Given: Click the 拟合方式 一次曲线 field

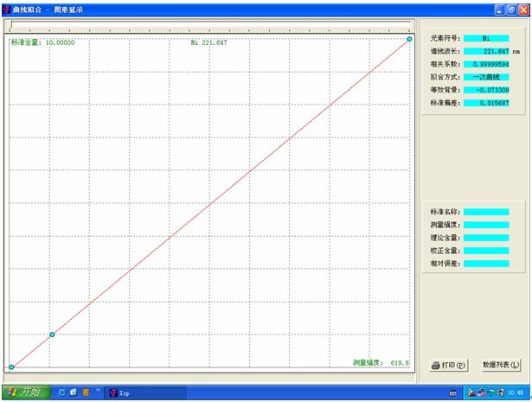Looking at the screenshot, I should coord(485,77).
